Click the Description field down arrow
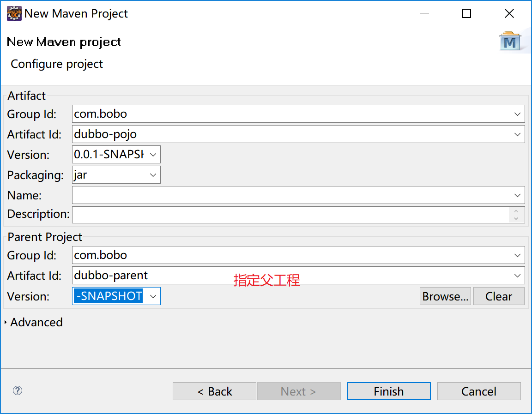 click(516, 219)
